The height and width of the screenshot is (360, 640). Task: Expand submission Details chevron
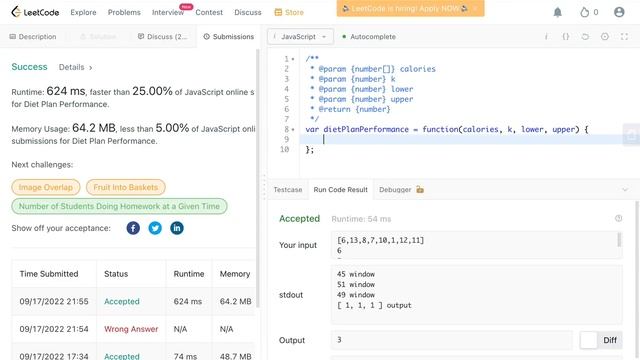point(91,67)
